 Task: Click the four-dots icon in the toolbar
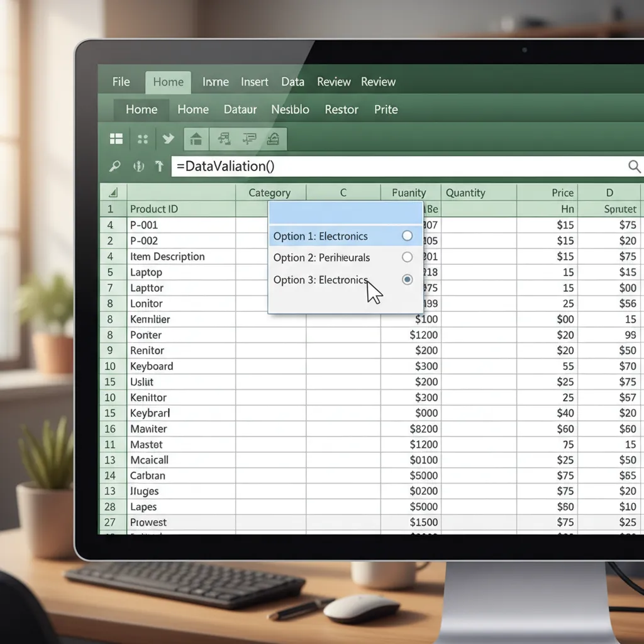[142, 139]
